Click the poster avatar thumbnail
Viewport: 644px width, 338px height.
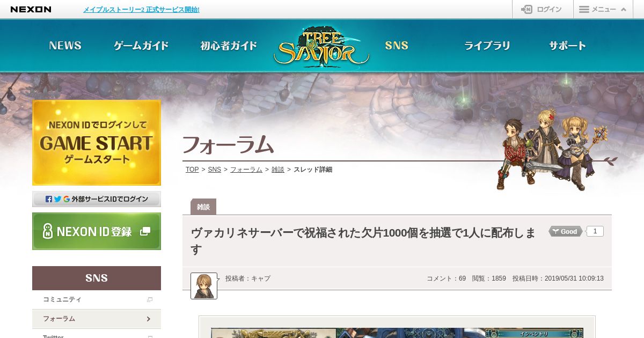[x=204, y=286]
